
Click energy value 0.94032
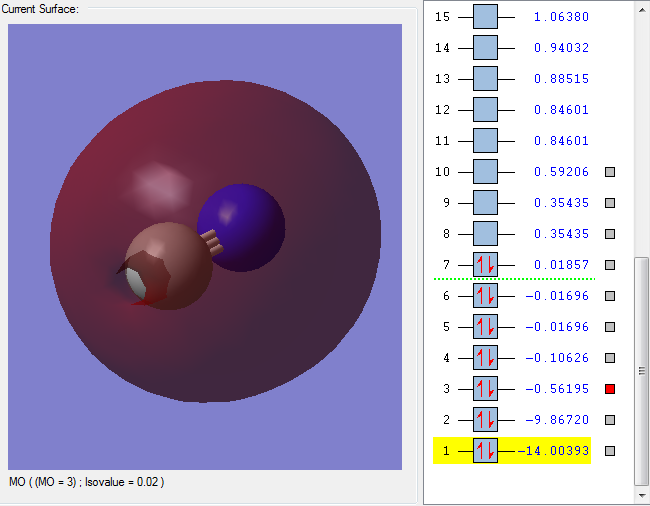click(561, 48)
